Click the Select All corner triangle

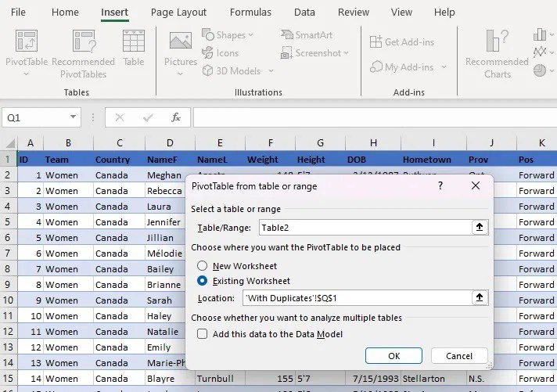coord(11,143)
